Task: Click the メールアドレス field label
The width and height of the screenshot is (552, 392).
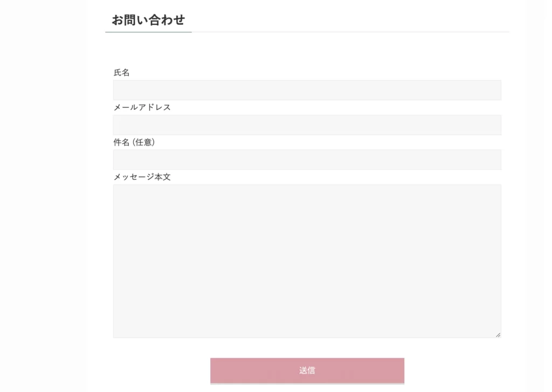Action: pyautogui.click(x=142, y=108)
